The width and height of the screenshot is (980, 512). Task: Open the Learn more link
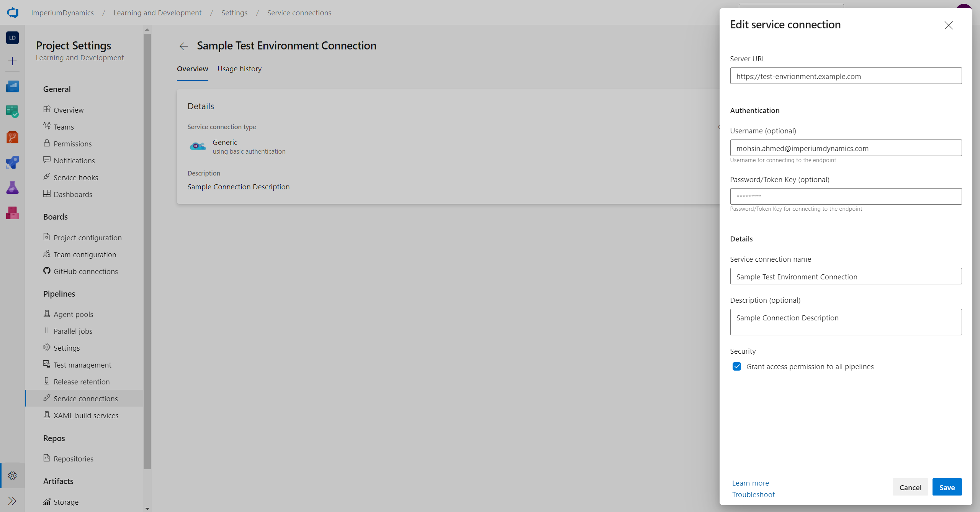click(x=749, y=483)
